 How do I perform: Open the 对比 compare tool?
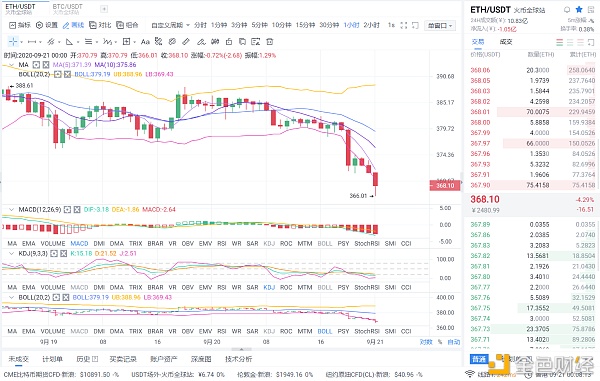pos(100,25)
